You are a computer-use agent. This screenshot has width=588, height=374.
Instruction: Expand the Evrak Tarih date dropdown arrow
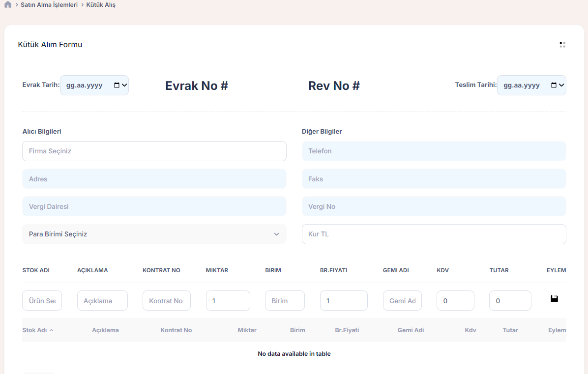click(124, 85)
